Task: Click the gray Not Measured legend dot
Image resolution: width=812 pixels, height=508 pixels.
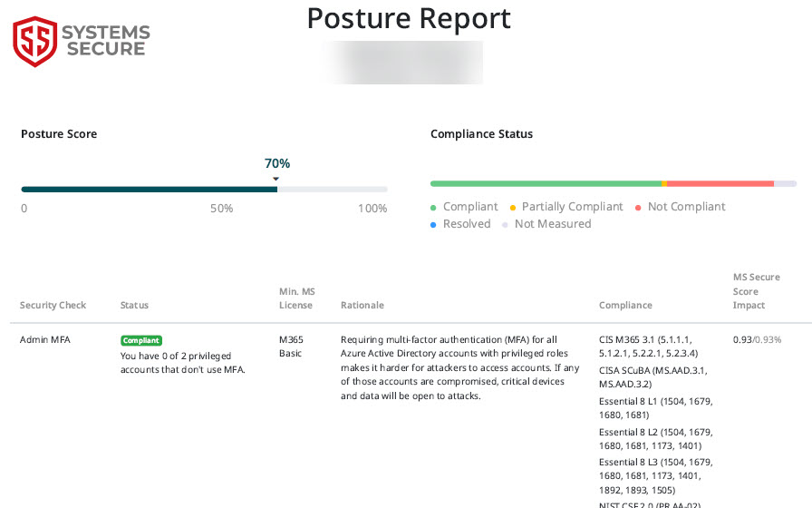Action: (506, 224)
